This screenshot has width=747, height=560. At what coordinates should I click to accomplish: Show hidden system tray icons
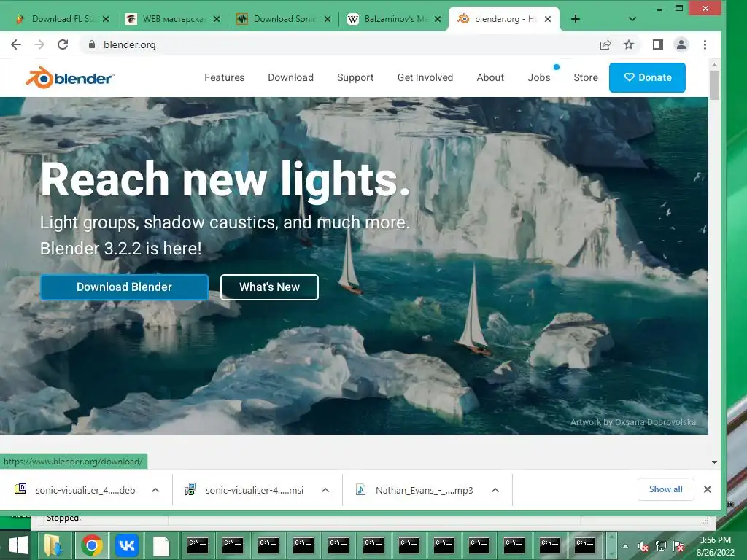625,546
